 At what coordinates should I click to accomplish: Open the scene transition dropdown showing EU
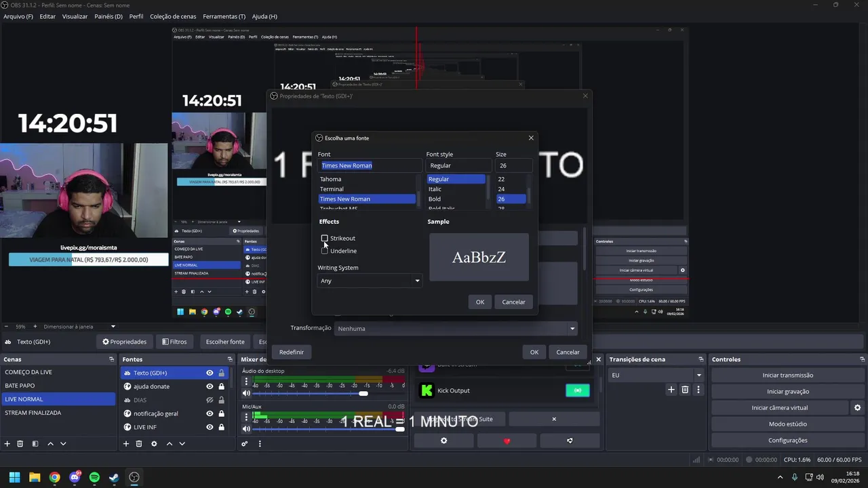click(656, 375)
